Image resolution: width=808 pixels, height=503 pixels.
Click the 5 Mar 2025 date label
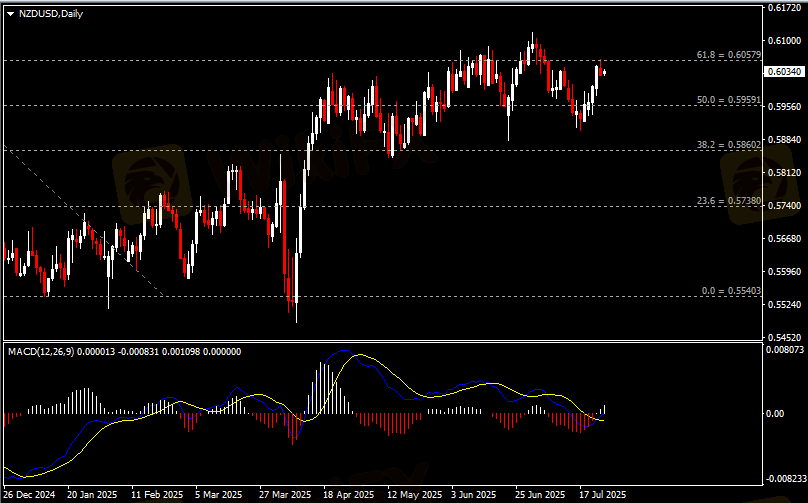pyautogui.click(x=219, y=495)
